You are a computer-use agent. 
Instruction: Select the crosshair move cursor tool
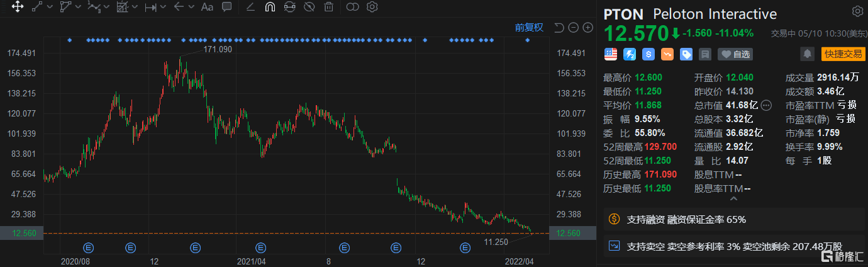(17, 8)
